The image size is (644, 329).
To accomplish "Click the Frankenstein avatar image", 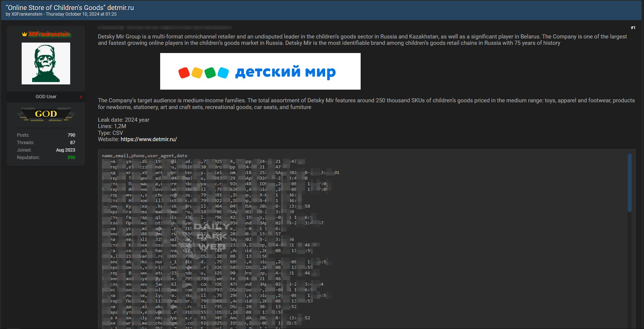I will click(x=46, y=63).
